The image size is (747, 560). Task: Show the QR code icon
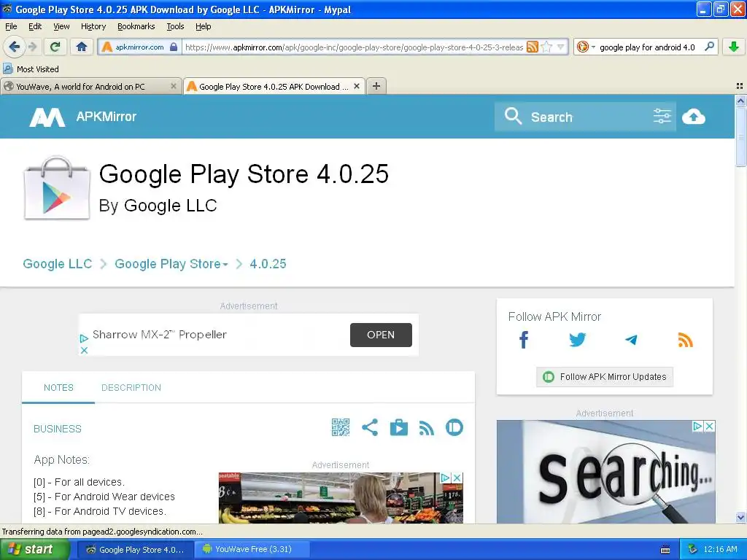click(x=340, y=427)
